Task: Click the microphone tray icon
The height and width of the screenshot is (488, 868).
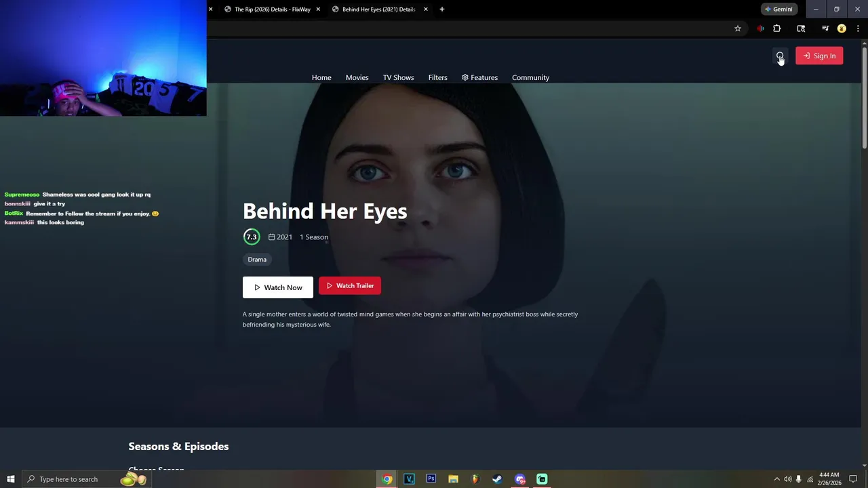Action: [799, 479]
